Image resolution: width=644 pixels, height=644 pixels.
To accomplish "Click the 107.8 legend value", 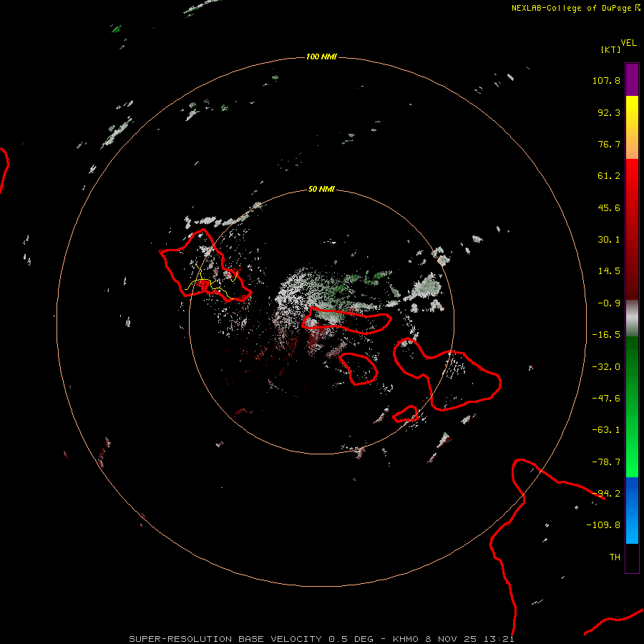I will pyautogui.click(x=606, y=80).
